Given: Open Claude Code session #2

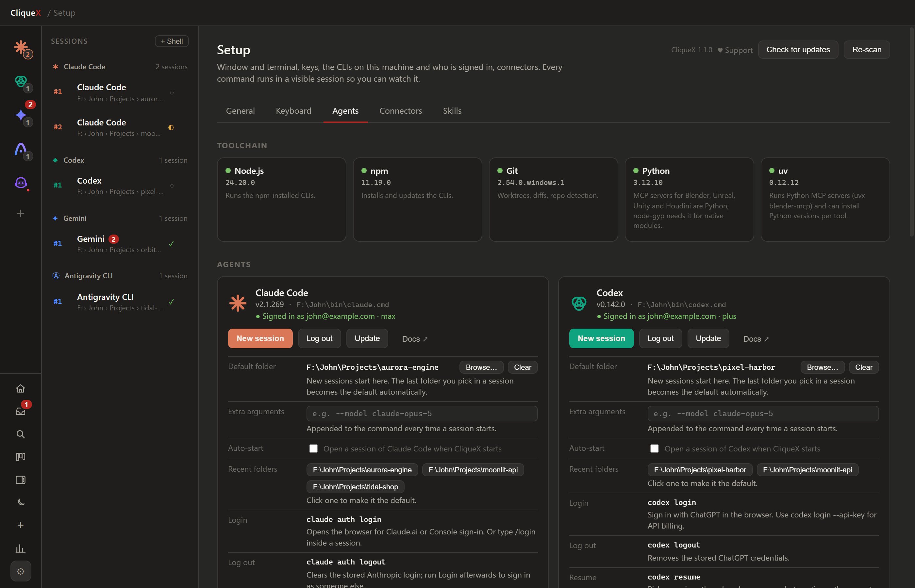Looking at the screenshot, I should [120, 127].
